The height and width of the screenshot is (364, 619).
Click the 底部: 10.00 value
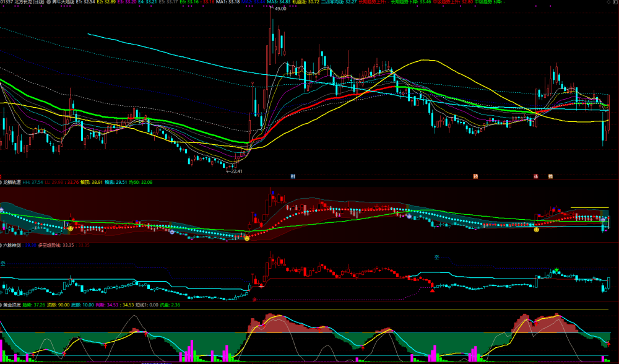[x=82, y=305]
